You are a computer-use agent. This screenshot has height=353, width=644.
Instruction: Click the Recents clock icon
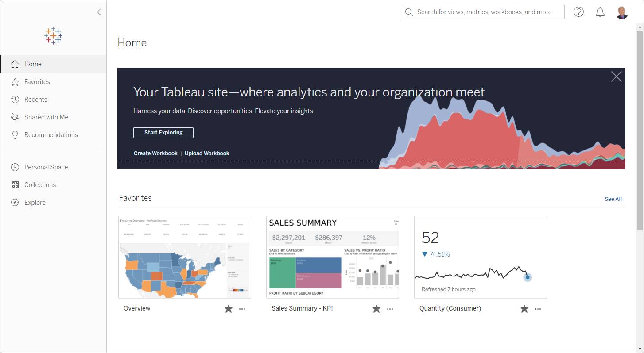point(15,100)
